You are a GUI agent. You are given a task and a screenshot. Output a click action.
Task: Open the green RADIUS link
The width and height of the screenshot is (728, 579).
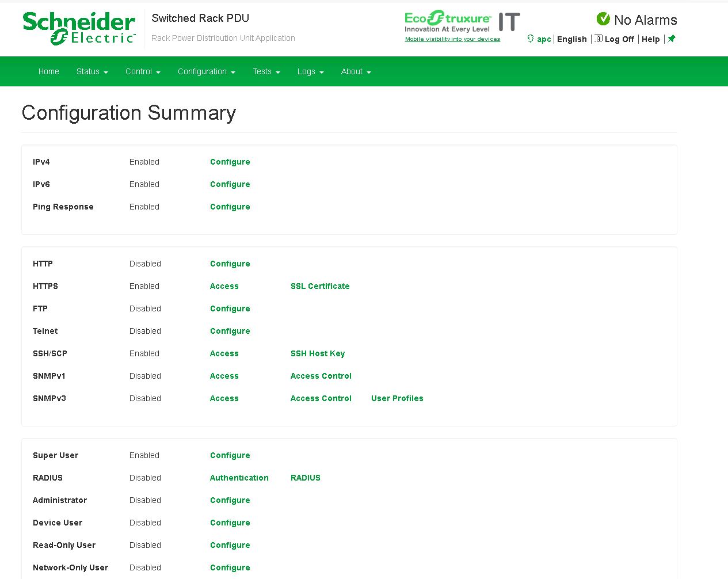click(306, 478)
